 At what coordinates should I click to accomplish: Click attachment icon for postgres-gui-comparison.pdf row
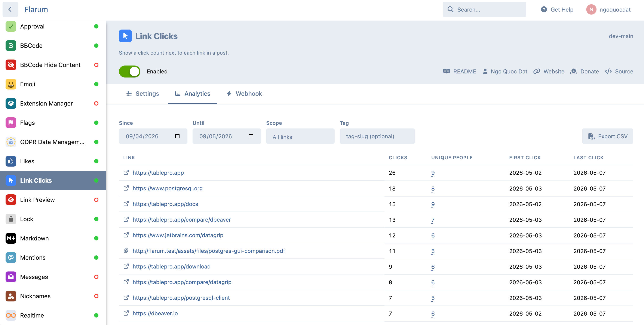(x=126, y=250)
